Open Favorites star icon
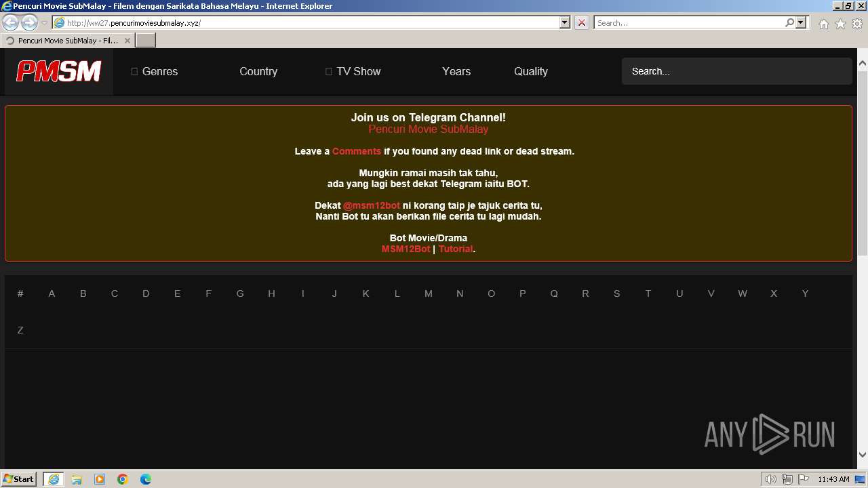The width and height of the screenshot is (868, 488). point(840,24)
